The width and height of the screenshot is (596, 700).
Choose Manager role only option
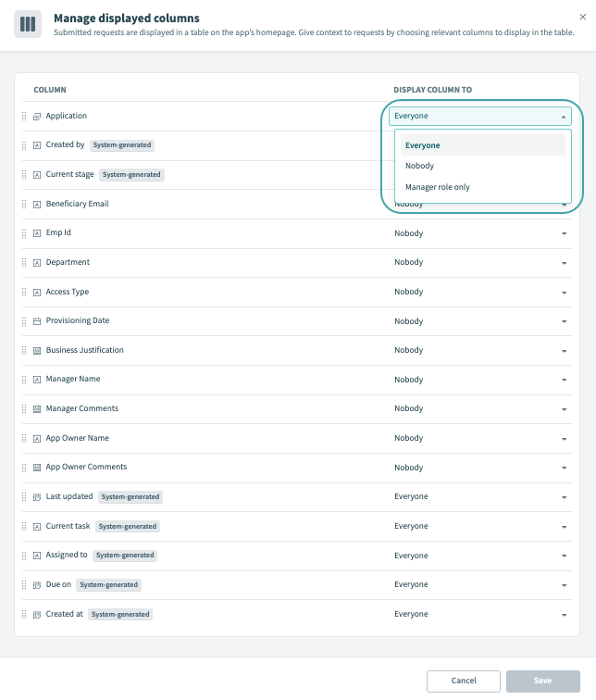pos(437,187)
